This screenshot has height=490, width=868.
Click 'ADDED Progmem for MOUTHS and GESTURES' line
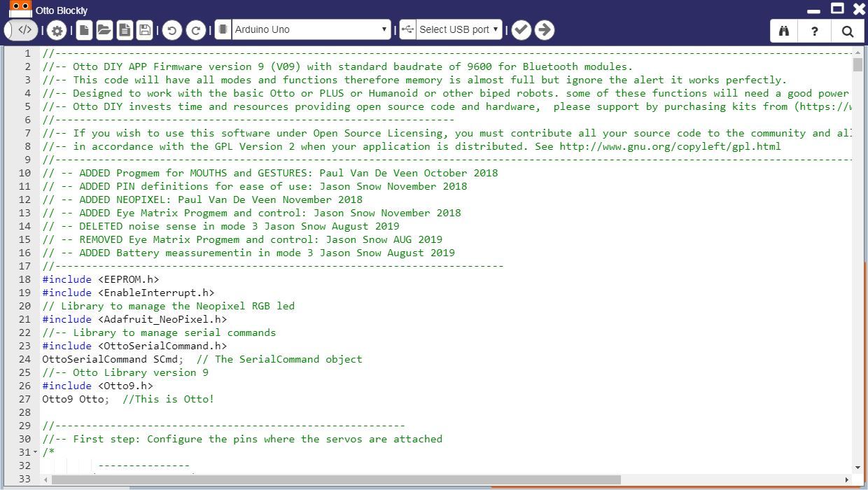point(270,173)
